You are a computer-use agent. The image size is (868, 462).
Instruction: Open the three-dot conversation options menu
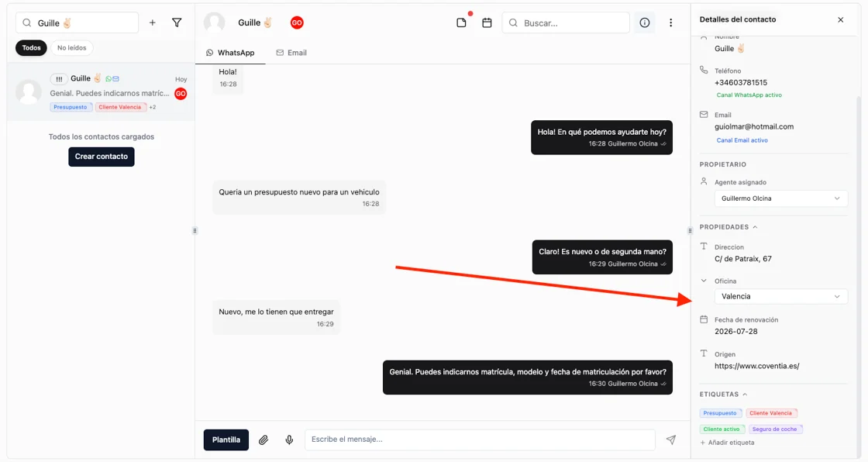click(x=671, y=22)
